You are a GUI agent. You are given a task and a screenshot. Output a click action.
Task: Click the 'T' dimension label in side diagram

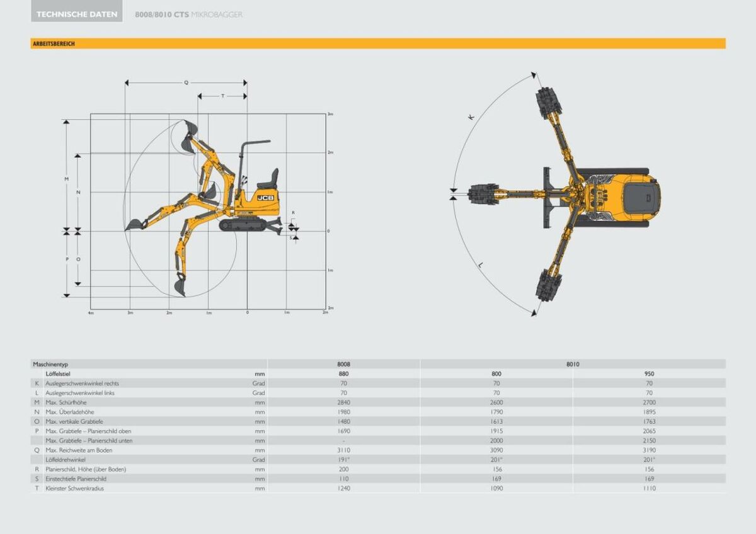pyautogui.click(x=222, y=96)
